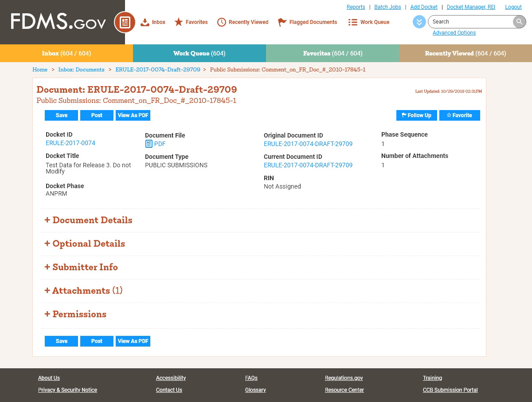
Task: Open the Flagged Documents toolbar link
Action: (x=313, y=22)
